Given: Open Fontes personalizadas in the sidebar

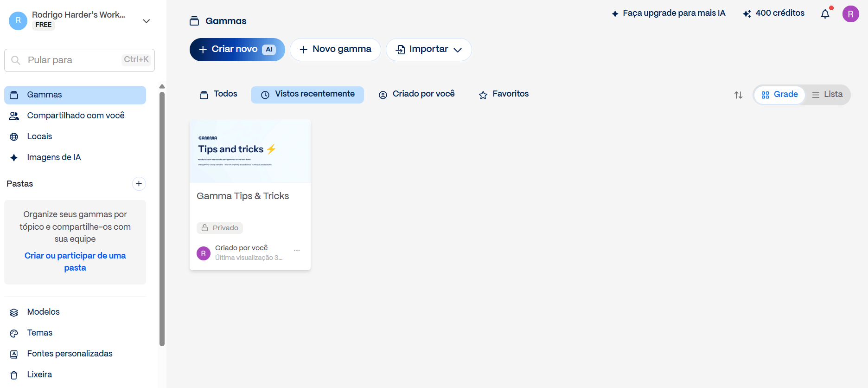Looking at the screenshot, I should (x=75, y=354).
